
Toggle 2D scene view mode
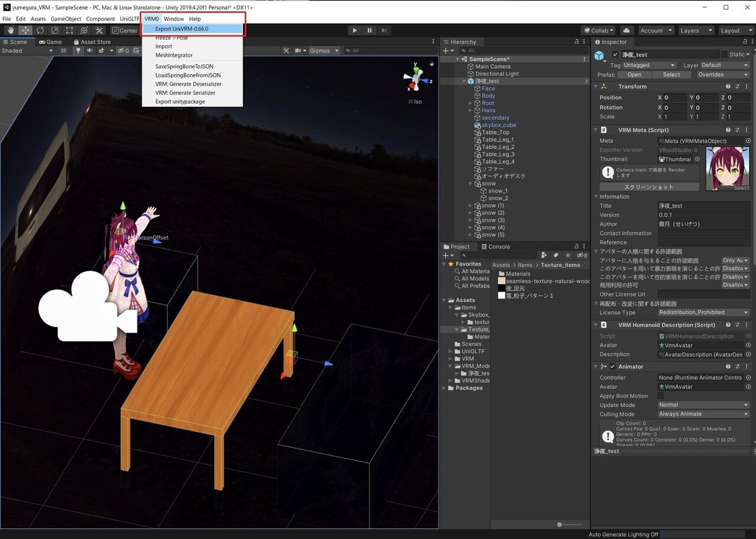[x=63, y=50]
